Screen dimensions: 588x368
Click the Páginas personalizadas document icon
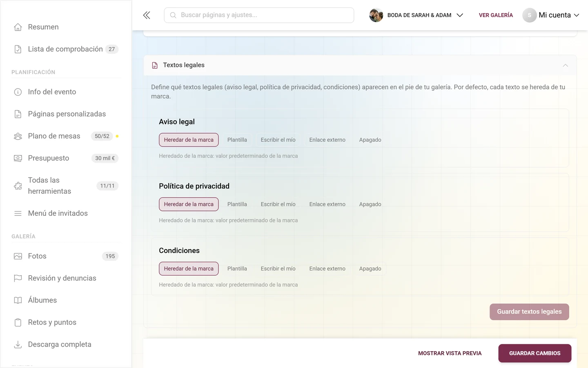click(18, 114)
